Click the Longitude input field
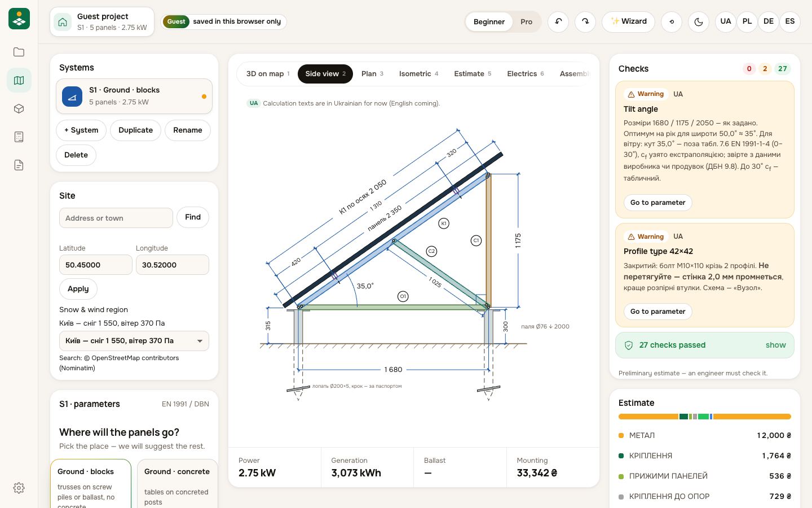The image size is (812, 508). [173, 265]
